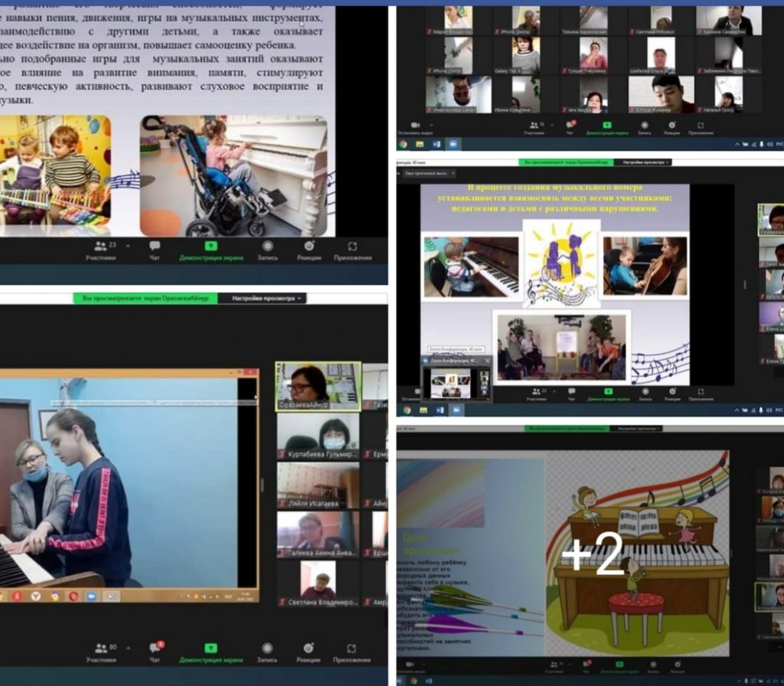The image size is (784, 686).
Task: Open Reactions in the 23-participant Zoom window
Action: click(309, 250)
